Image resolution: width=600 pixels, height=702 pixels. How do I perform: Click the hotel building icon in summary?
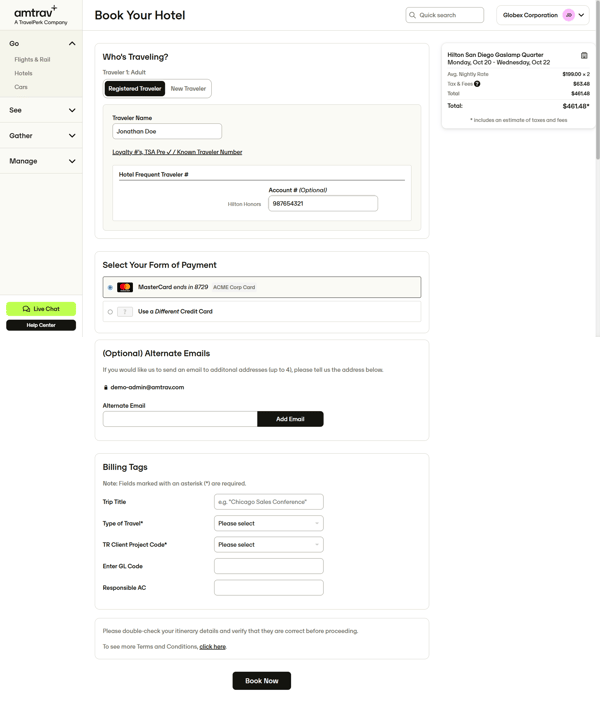click(584, 56)
